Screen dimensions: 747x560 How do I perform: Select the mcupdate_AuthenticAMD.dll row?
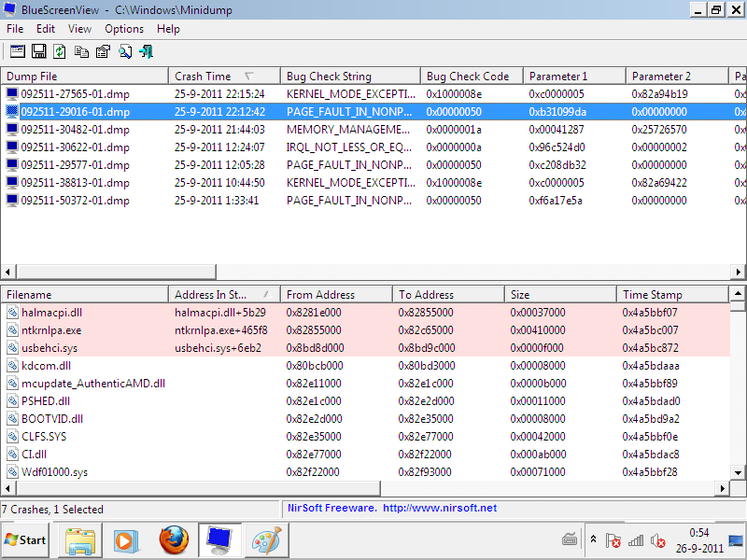(x=365, y=384)
